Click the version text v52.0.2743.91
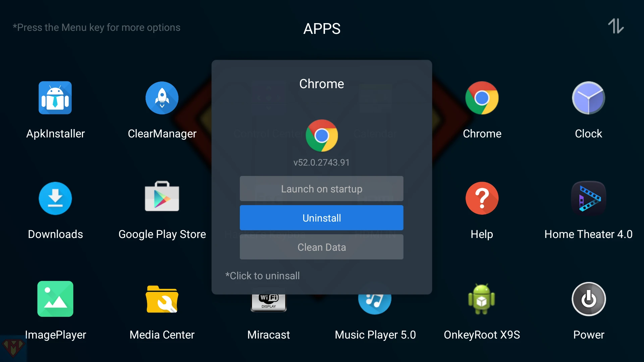This screenshot has height=362, width=644. coord(322,163)
